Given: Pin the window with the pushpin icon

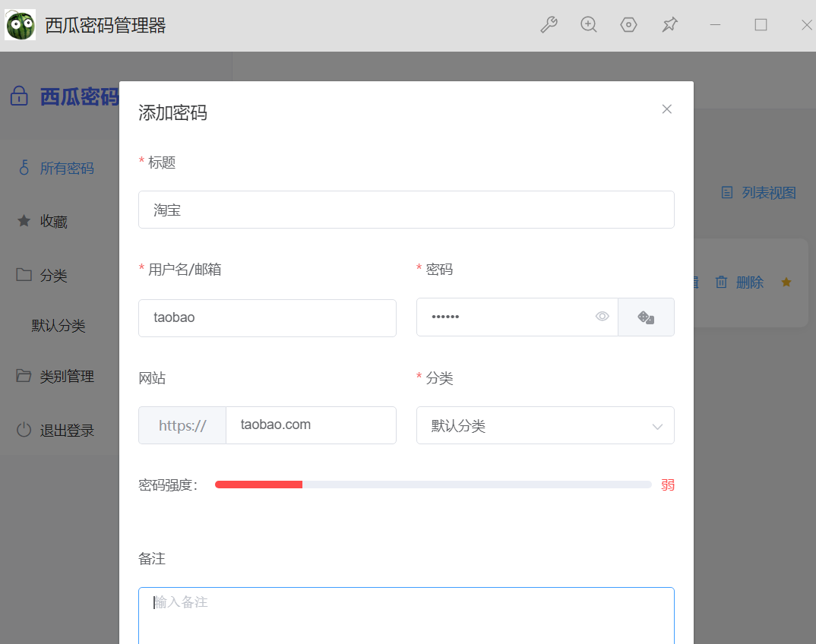Looking at the screenshot, I should 670,24.
